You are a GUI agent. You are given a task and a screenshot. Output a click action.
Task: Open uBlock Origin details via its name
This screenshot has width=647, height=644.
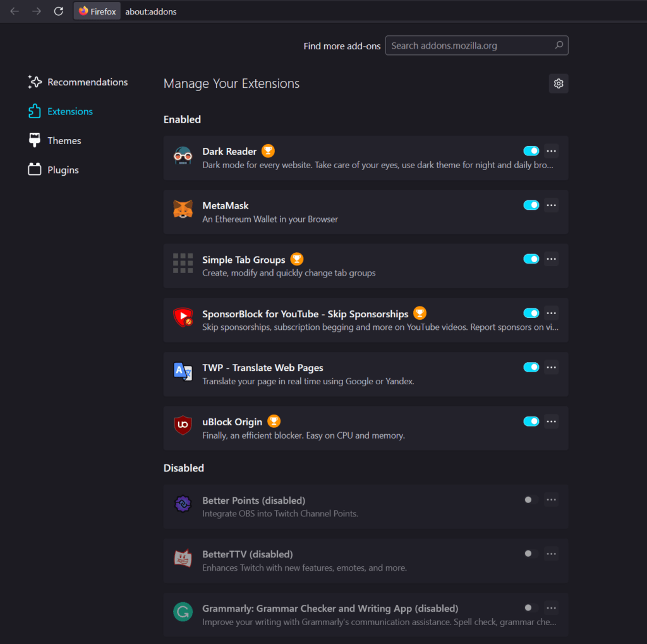pos(233,422)
